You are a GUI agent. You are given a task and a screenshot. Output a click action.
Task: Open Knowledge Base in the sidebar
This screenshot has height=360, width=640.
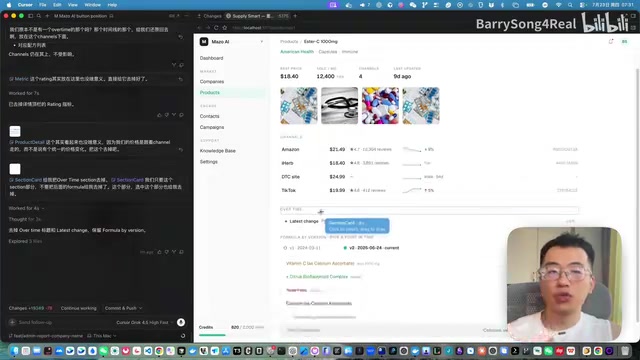click(218, 151)
